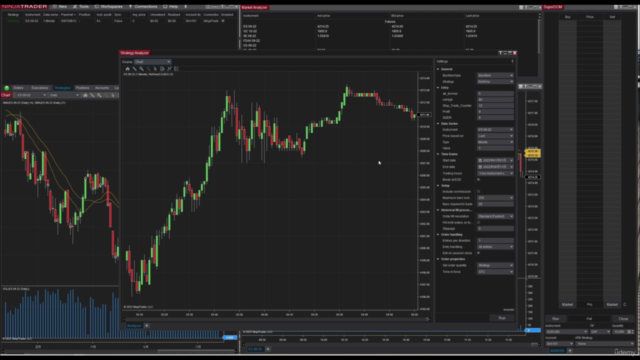Open the Display Chart dropdown

[x=153, y=62]
